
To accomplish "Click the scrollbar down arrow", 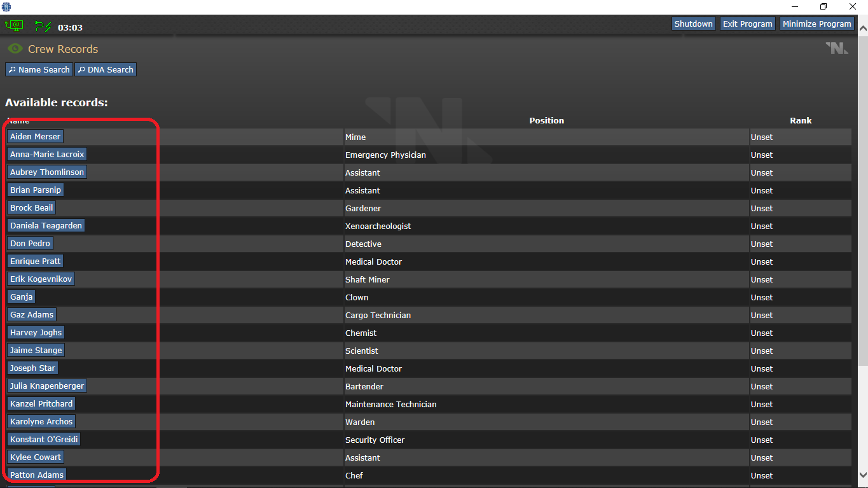I will 863,475.
